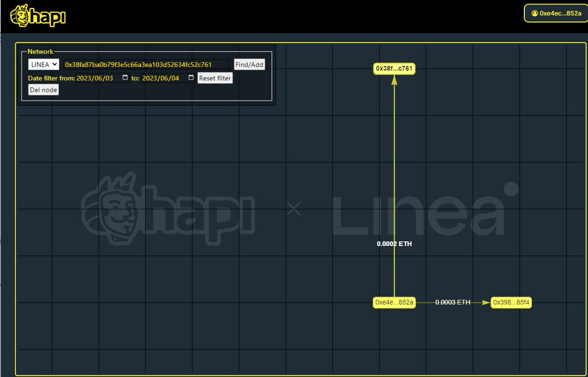Viewport: 588px width, 377px height.
Task: Click the Del node button
Action: click(x=43, y=90)
